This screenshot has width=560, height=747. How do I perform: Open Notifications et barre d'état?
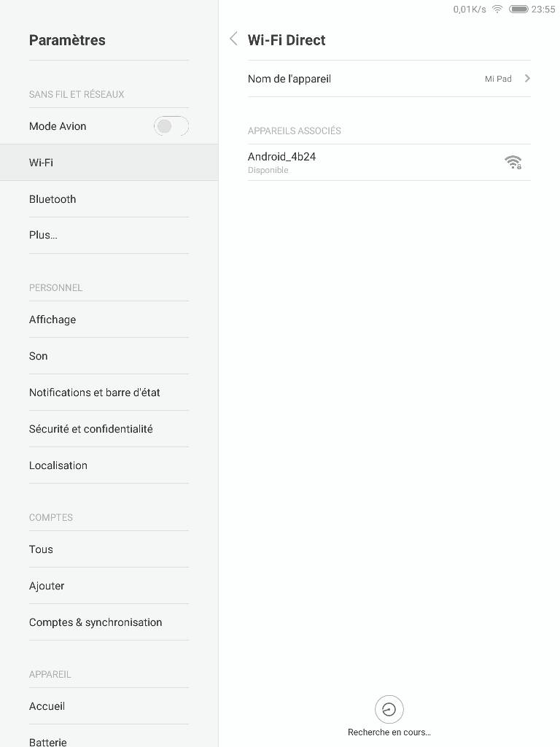109,392
